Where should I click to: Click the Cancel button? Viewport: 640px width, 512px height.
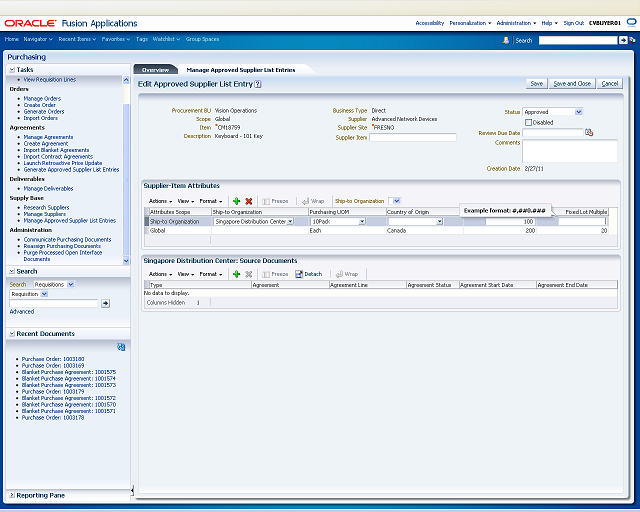pos(609,84)
